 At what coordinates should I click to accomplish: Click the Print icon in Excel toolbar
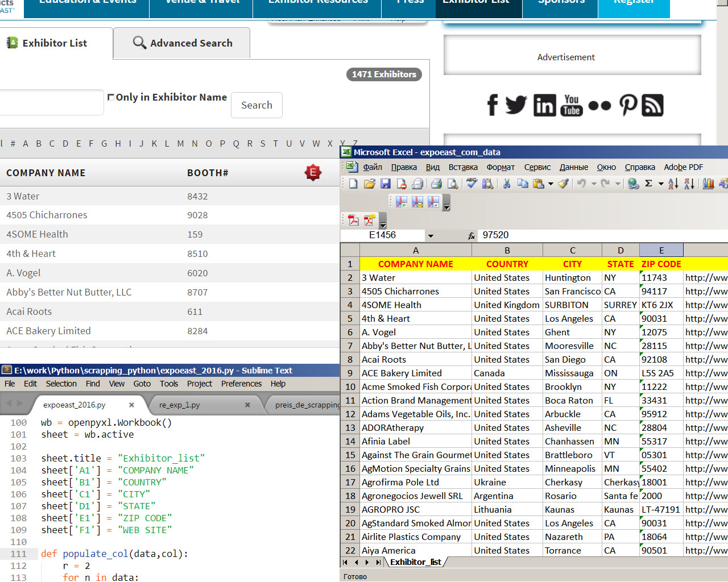(x=437, y=184)
